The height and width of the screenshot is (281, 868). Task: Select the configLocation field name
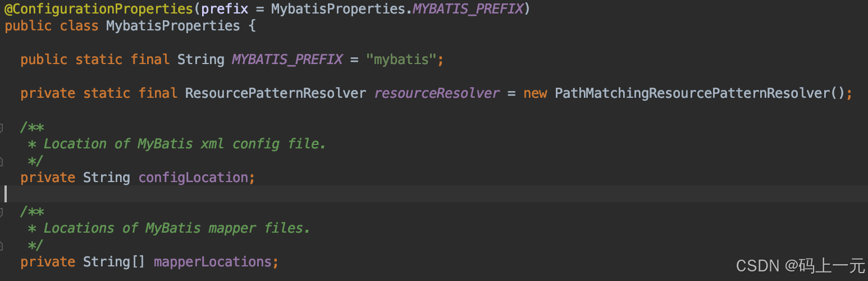(193, 178)
